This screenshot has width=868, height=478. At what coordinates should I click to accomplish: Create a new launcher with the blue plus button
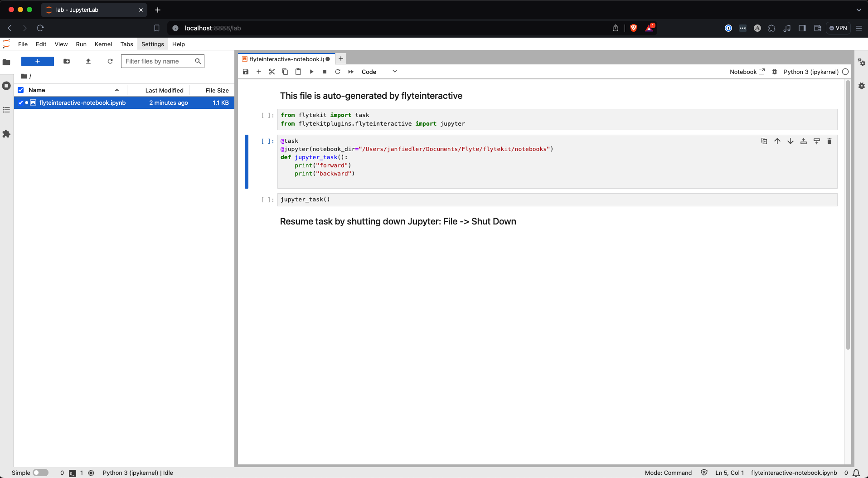[38, 61]
